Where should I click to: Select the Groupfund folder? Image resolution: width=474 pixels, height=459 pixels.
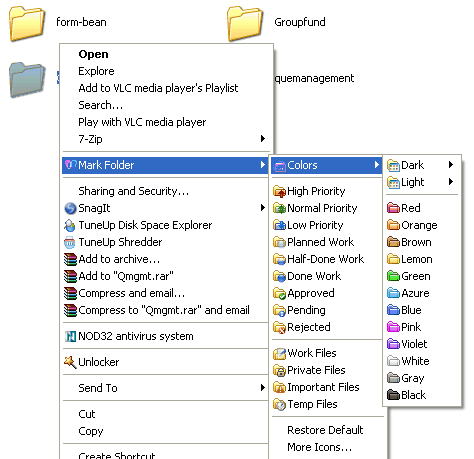coord(277,23)
